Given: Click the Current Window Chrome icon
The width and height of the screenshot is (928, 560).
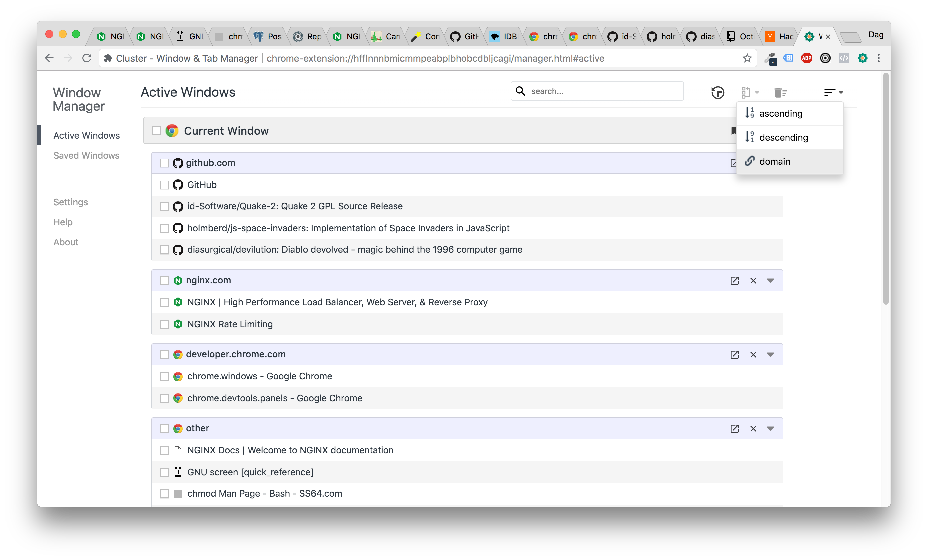Looking at the screenshot, I should click(172, 131).
